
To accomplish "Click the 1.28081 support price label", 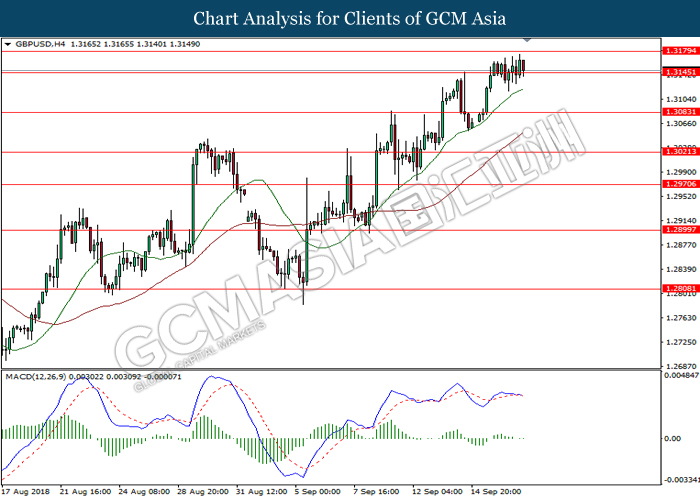I will [x=680, y=288].
